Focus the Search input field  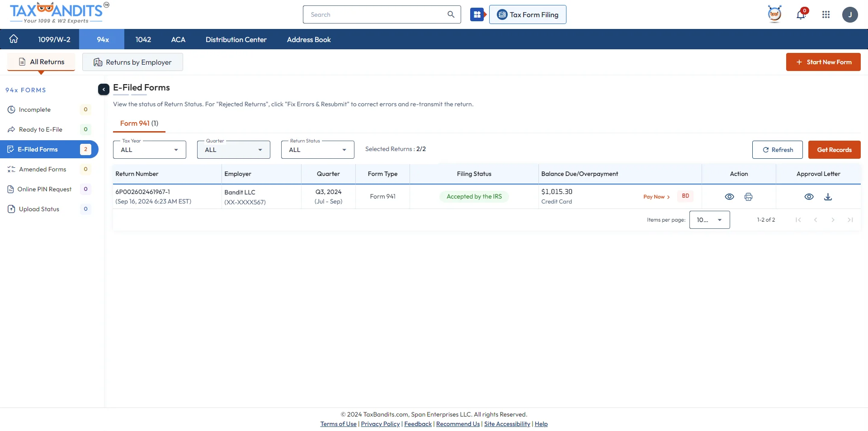tap(382, 14)
